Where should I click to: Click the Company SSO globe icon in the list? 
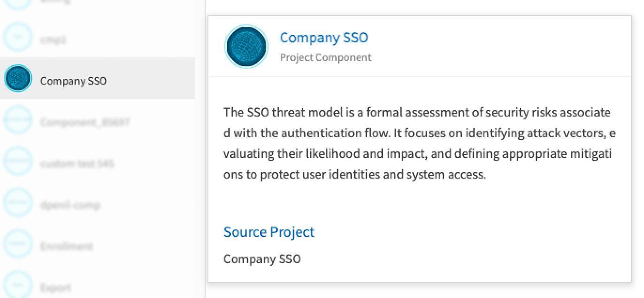[x=18, y=78]
